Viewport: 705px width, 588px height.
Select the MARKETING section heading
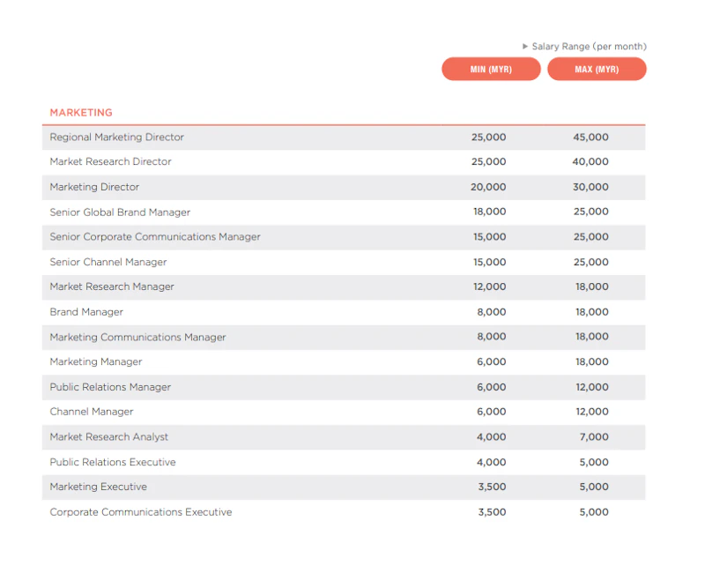81,113
